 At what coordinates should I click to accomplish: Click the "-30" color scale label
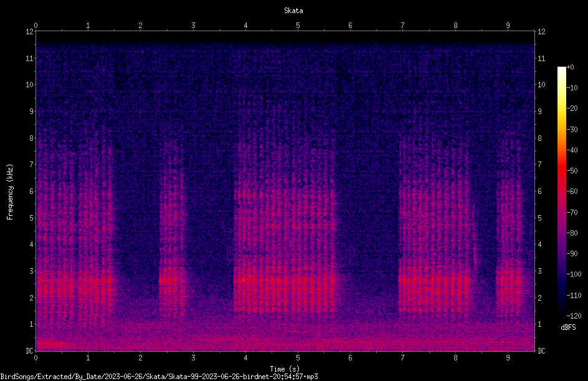572,130
